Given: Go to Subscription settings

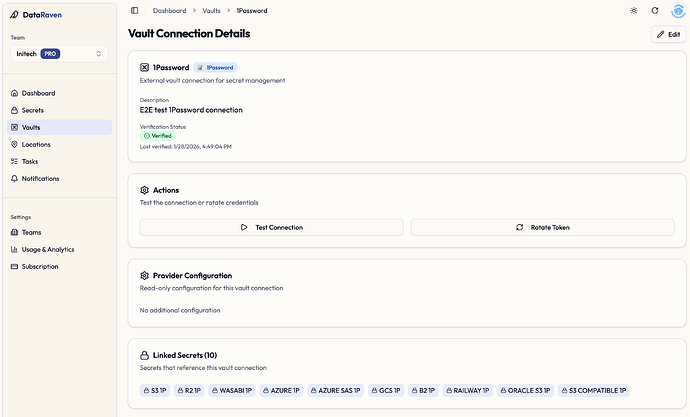Looking at the screenshot, I should (40, 266).
